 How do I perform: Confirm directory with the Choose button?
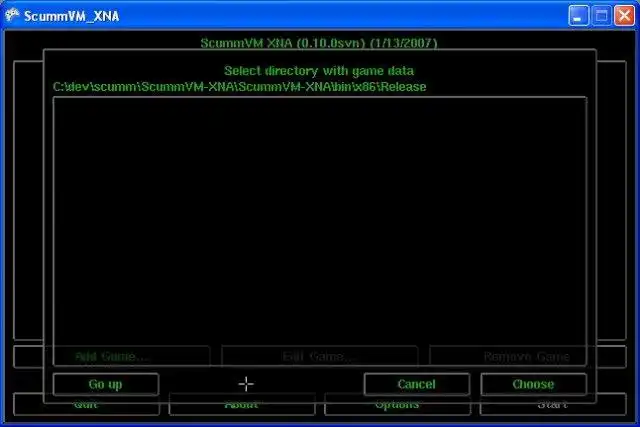[533, 384]
